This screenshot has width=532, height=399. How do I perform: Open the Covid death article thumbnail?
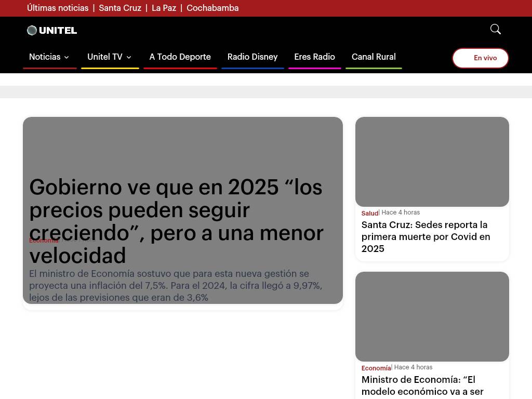[432, 162]
